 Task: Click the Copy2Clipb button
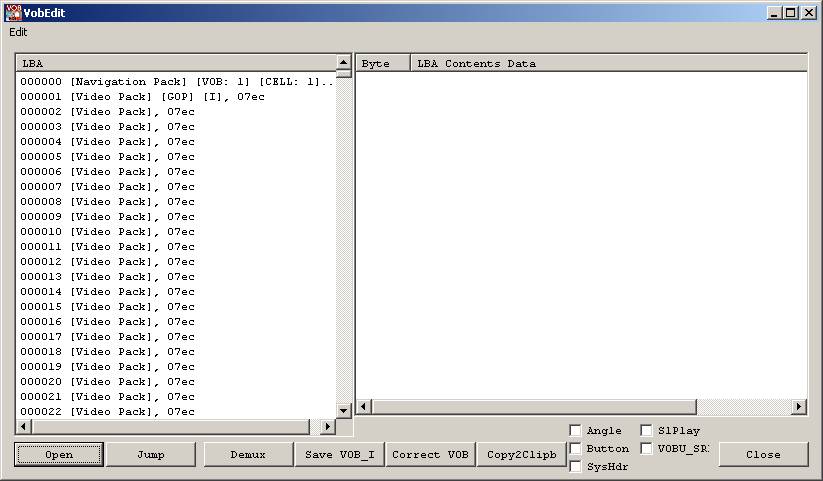point(521,454)
